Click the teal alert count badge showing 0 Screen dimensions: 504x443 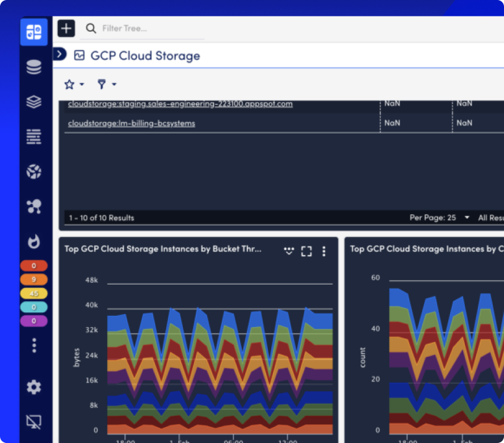pos(33,307)
